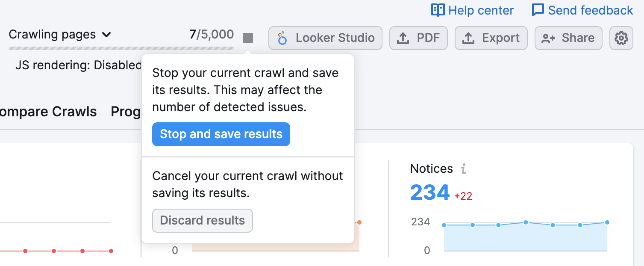This screenshot has width=644, height=266.
Task: Export the report as PDF
Action: [x=418, y=38]
